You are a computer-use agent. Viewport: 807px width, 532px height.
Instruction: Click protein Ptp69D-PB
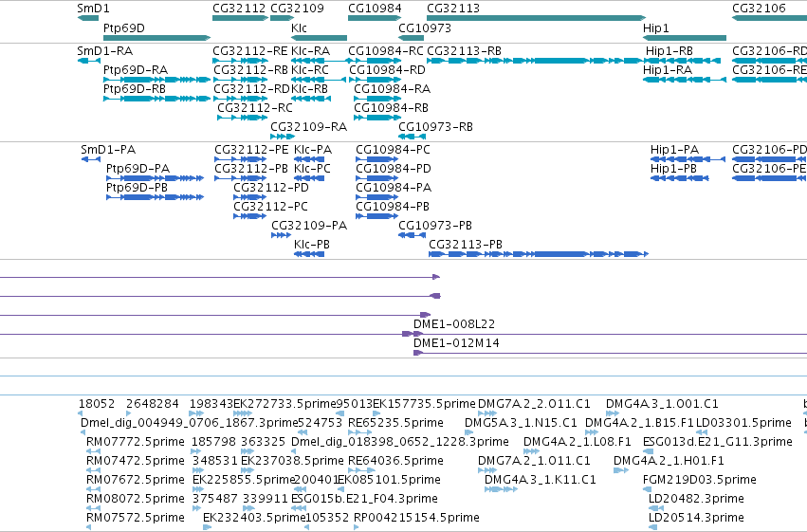[x=155, y=197]
